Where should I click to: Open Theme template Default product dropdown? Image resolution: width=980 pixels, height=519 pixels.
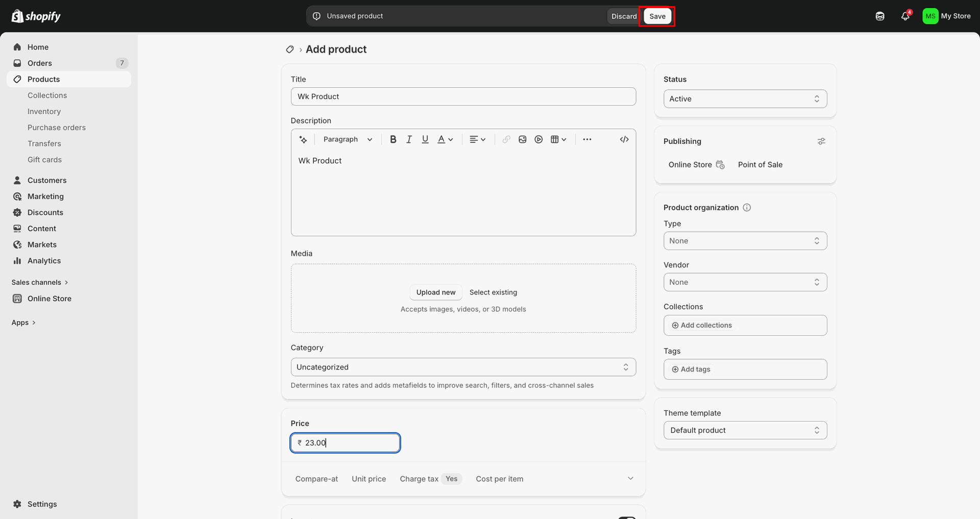(745, 430)
